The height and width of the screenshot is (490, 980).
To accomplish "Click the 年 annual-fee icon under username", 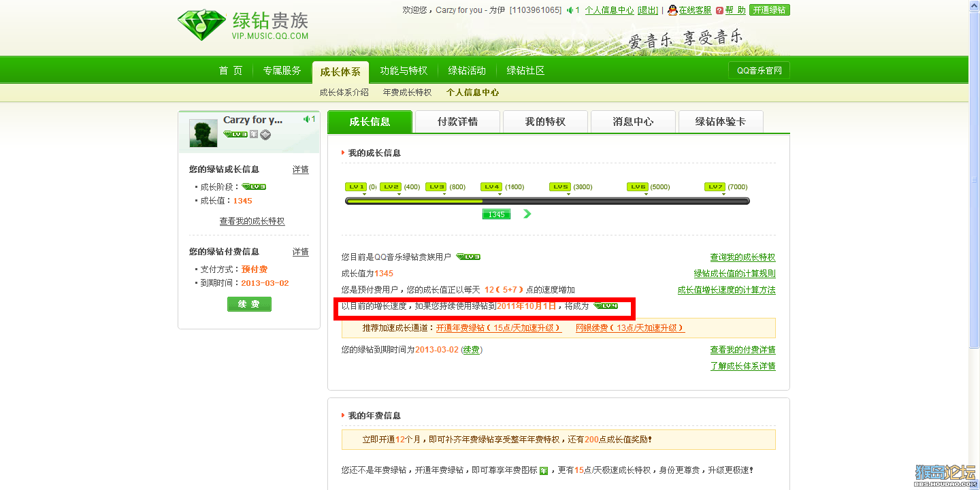I will 253,135.
